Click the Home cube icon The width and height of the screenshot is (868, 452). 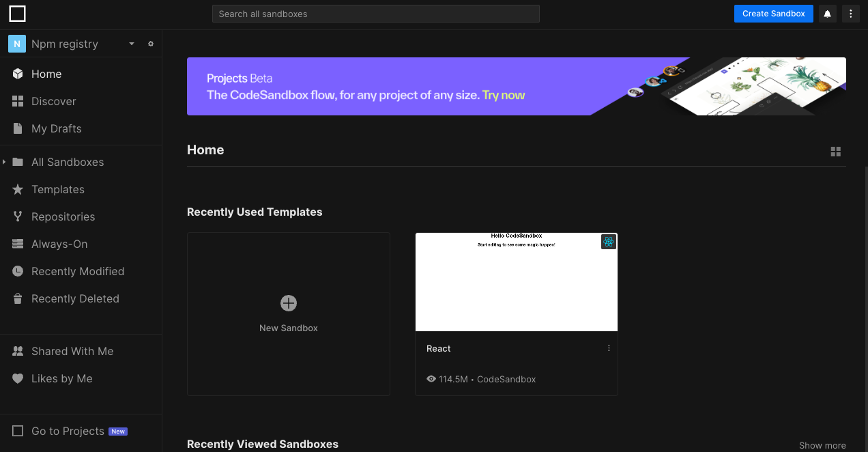click(x=18, y=74)
